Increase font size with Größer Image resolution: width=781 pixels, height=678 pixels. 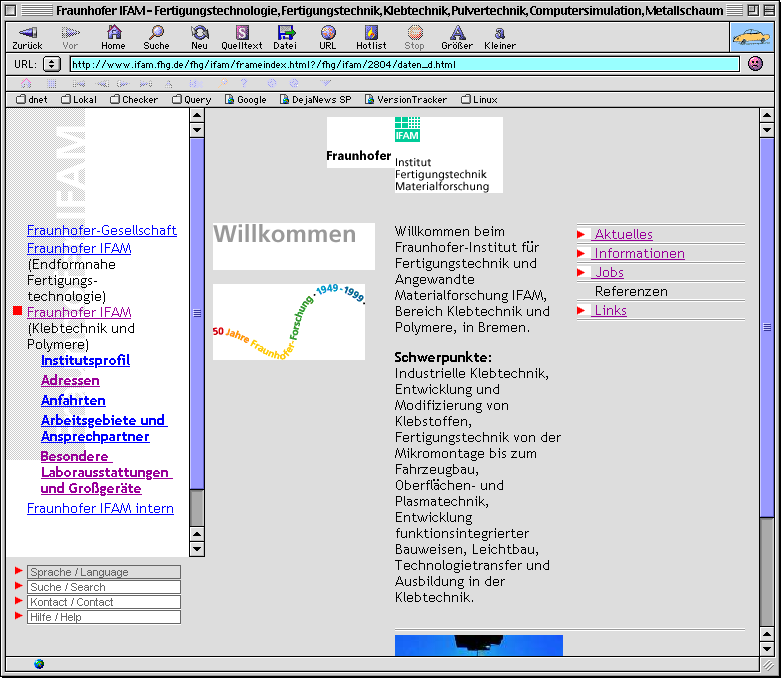(x=457, y=38)
